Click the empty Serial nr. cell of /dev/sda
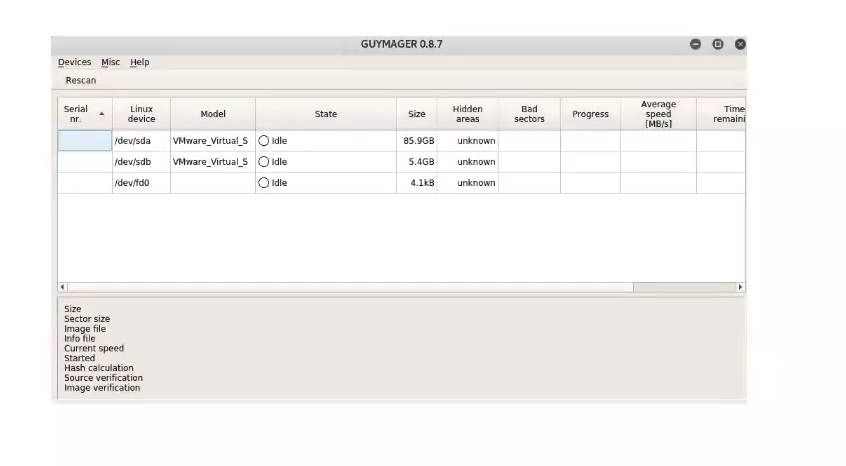This screenshot has height=466, width=846. pyautogui.click(x=85, y=141)
